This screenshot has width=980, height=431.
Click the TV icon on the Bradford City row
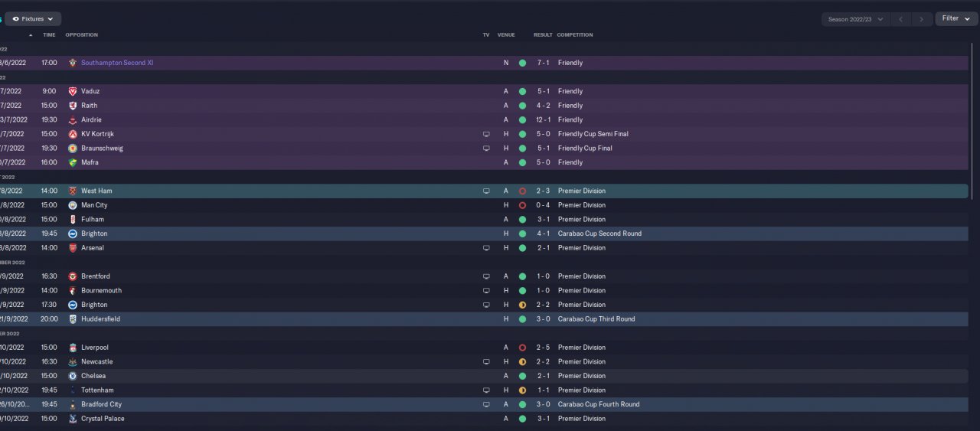tap(486, 404)
